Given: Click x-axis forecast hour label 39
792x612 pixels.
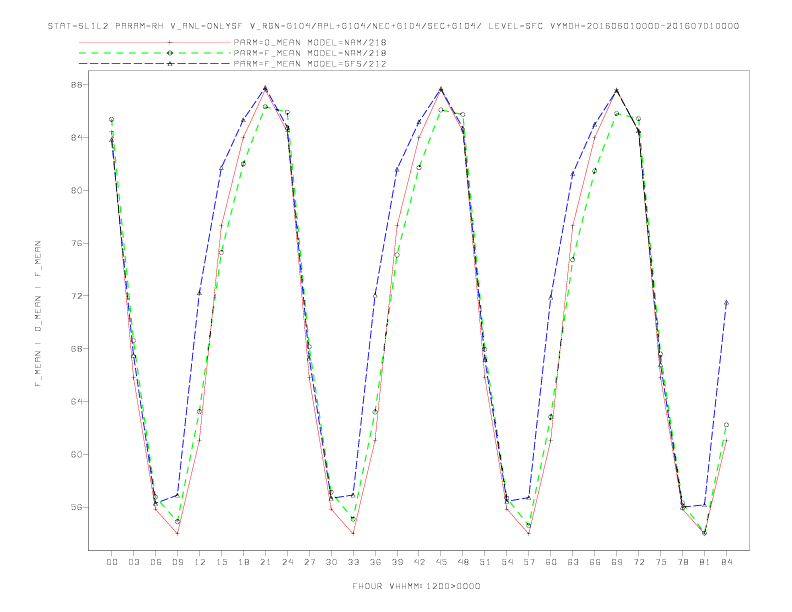Looking at the screenshot, I should coord(397,562).
